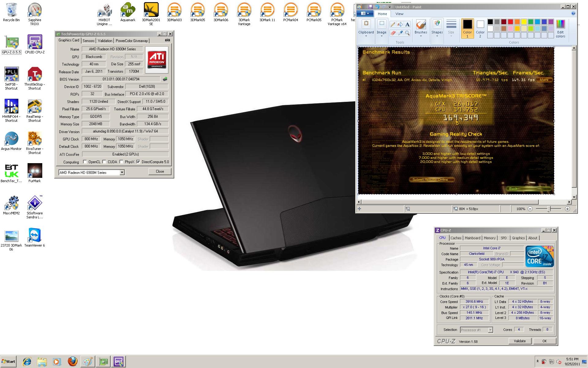Click the clock in system tray

point(572,362)
